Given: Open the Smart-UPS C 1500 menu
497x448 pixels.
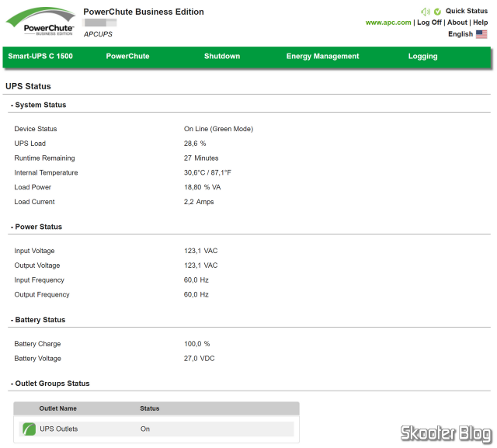Looking at the screenshot, I should tap(40, 57).
